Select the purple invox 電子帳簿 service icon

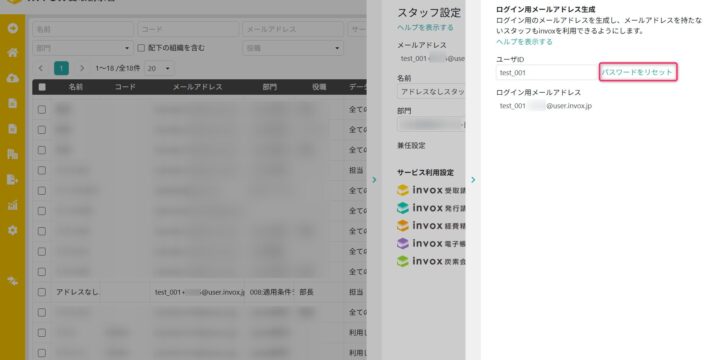coord(403,243)
